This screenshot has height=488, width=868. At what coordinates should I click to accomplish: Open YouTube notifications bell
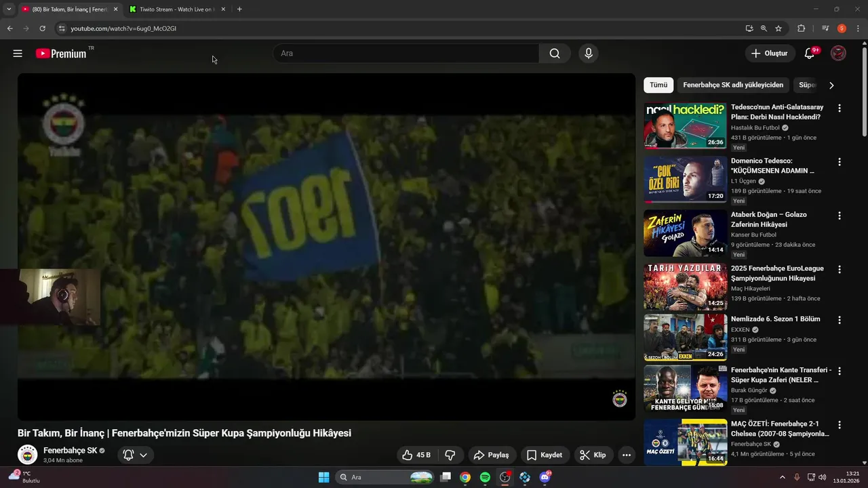pyautogui.click(x=809, y=54)
